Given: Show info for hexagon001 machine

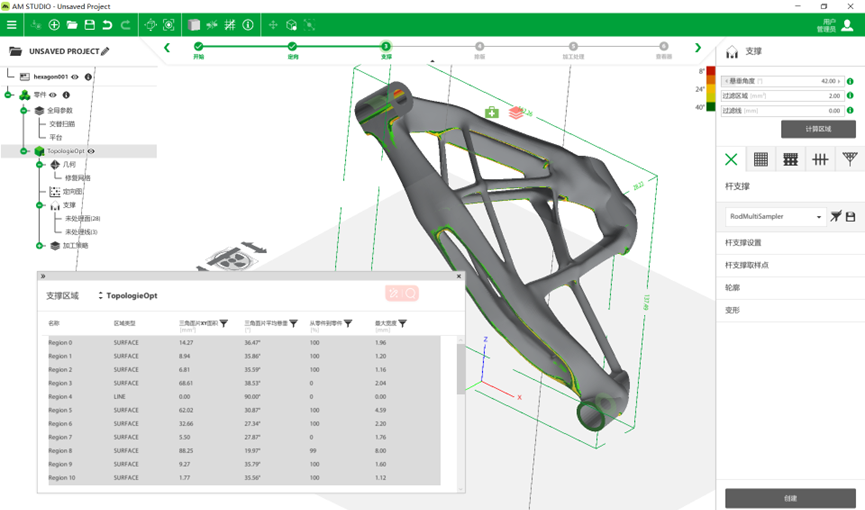Looking at the screenshot, I should click(88, 77).
